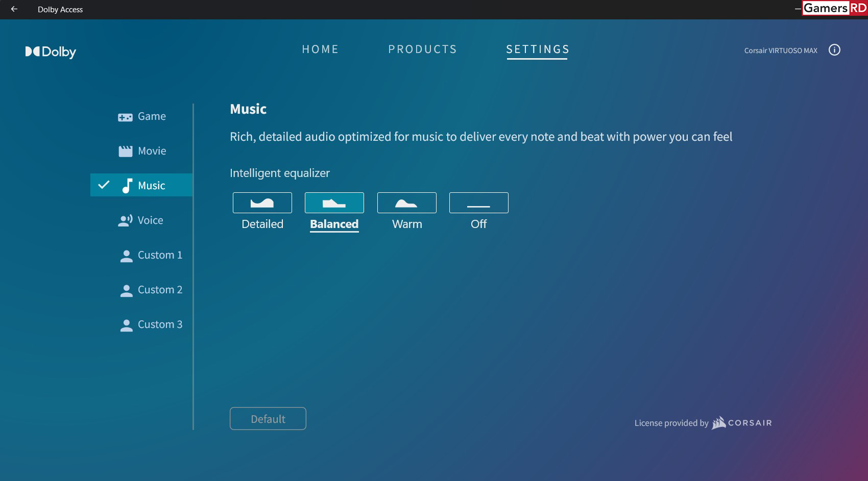The height and width of the screenshot is (481, 868).
Task: Click the Dolby logo
Action: click(51, 52)
